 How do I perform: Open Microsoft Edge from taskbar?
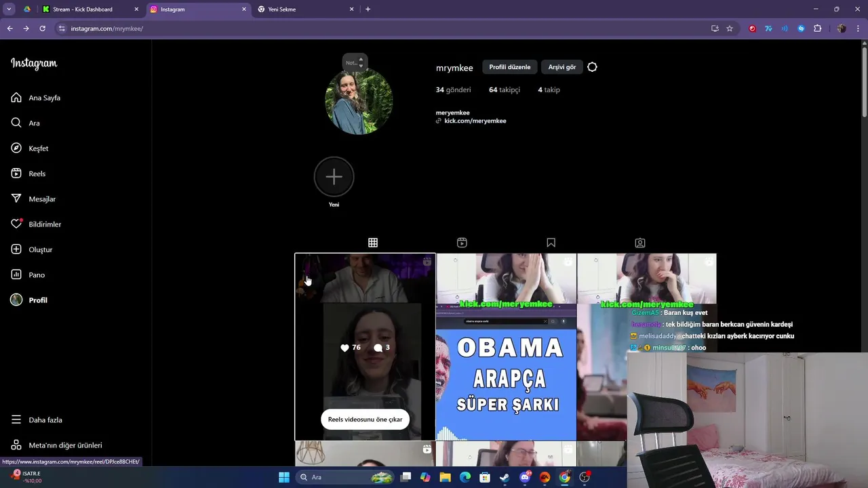coord(465,477)
